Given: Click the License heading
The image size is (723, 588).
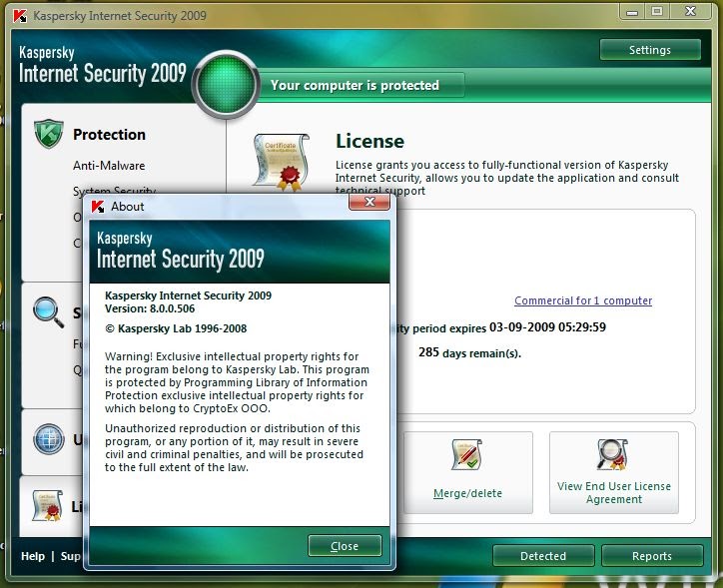Looking at the screenshot, I should [x=369, y=141].
